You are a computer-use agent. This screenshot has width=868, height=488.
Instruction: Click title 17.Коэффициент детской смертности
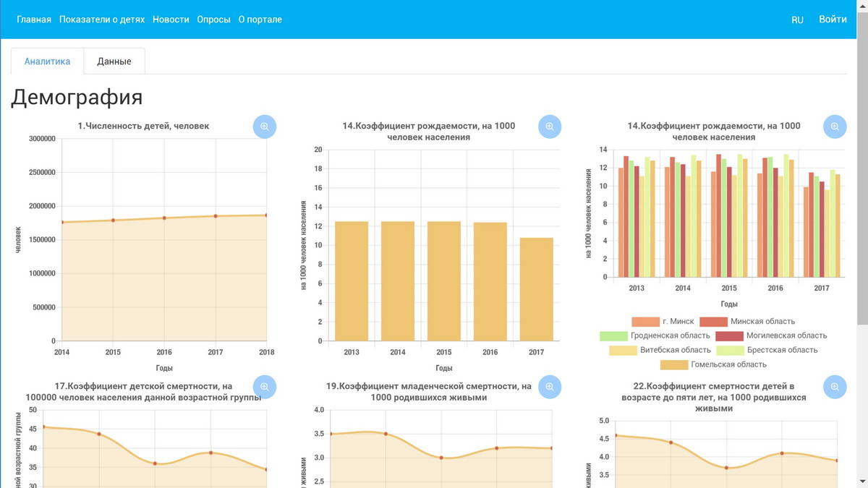point(143,391)
